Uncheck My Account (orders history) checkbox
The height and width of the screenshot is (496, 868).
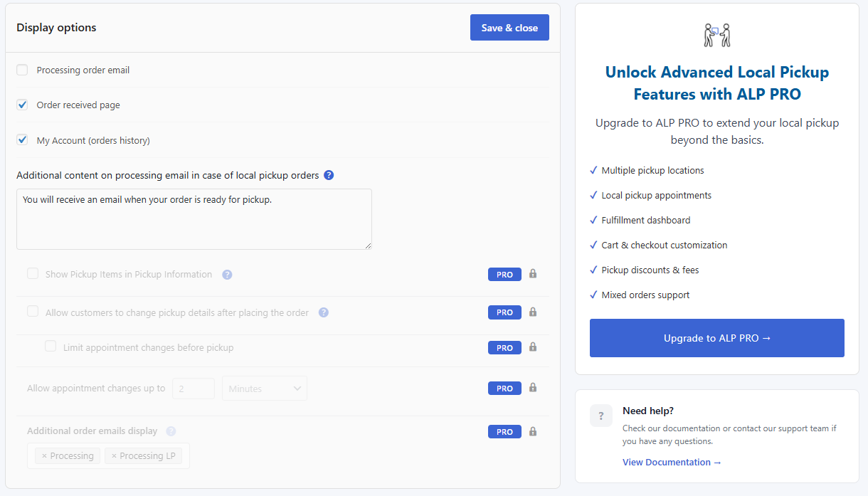22,139
